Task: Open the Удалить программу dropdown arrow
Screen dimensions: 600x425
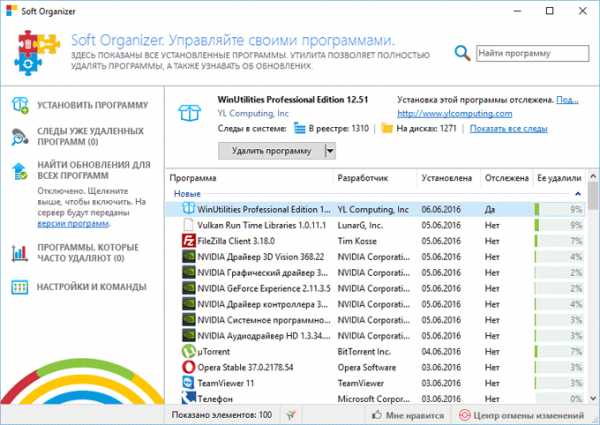Action: 330,151
